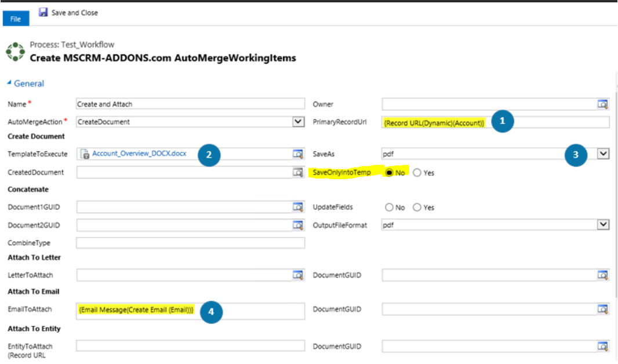
Task: Open the OutputFileFormat dropdown arrow
Action: pyautogui.click(x=603, y=225)
